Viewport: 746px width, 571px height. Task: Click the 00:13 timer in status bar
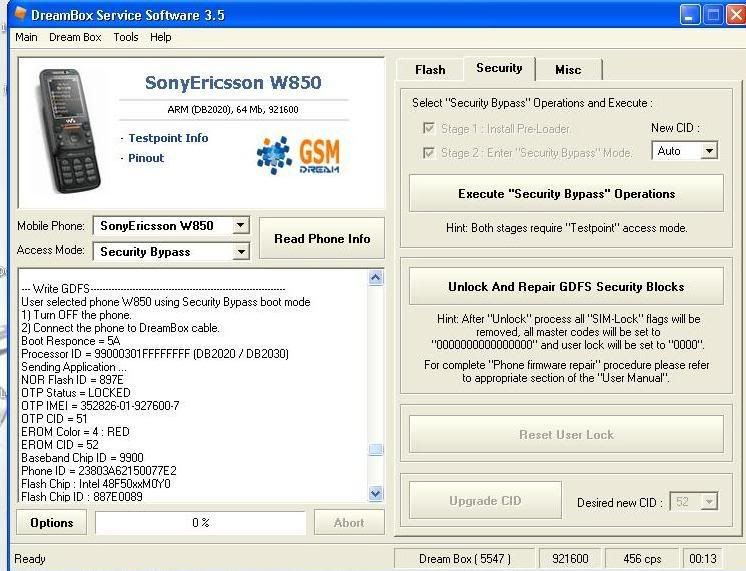coord(703,559)
